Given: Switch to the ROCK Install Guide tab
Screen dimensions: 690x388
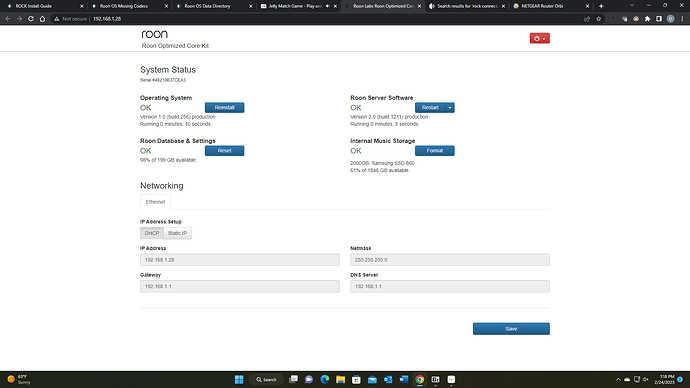Looking at the screenshot, I should point(44,6).
